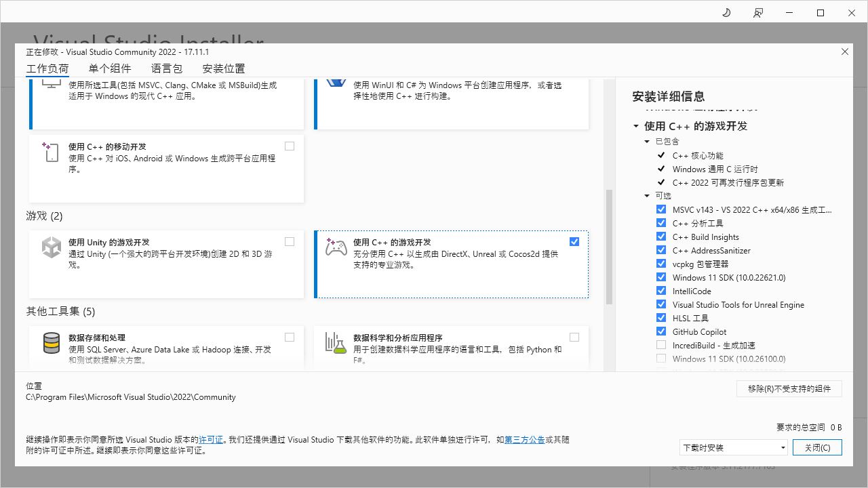Click the feedback icon in the title bar

click(758, 13)
